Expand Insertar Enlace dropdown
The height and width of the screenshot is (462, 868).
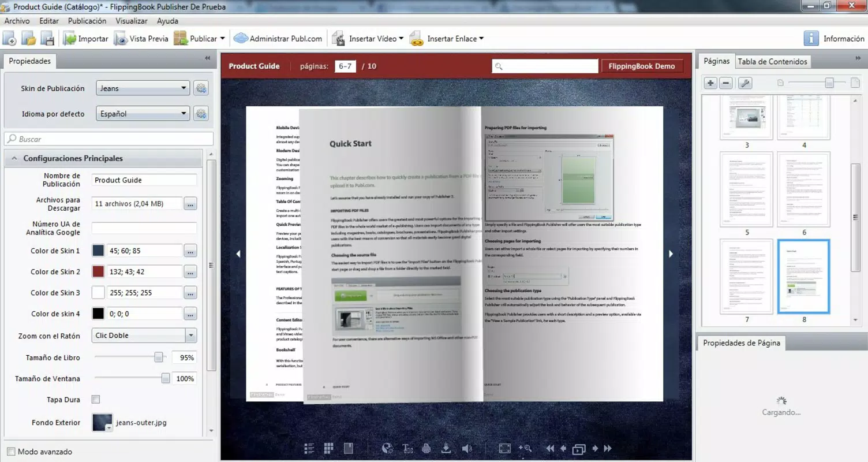click(x=481, y=39)
